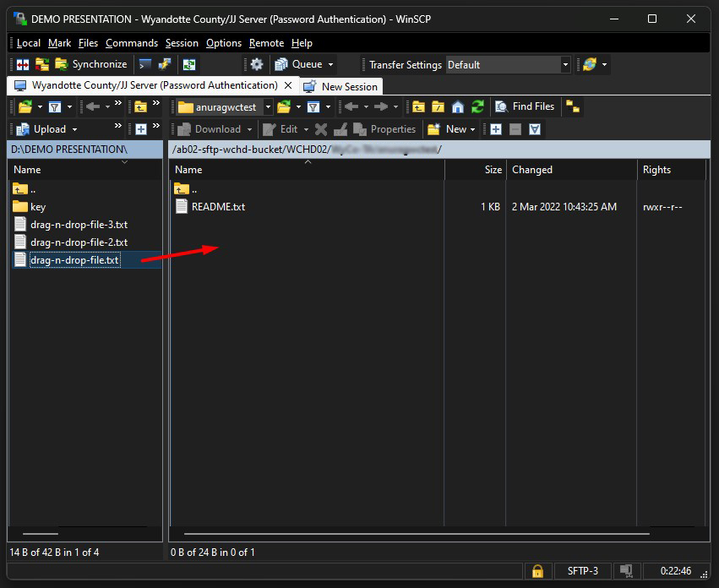Click the remote panel select all icon
Screen dimensions: 719x588
[535, 129]
